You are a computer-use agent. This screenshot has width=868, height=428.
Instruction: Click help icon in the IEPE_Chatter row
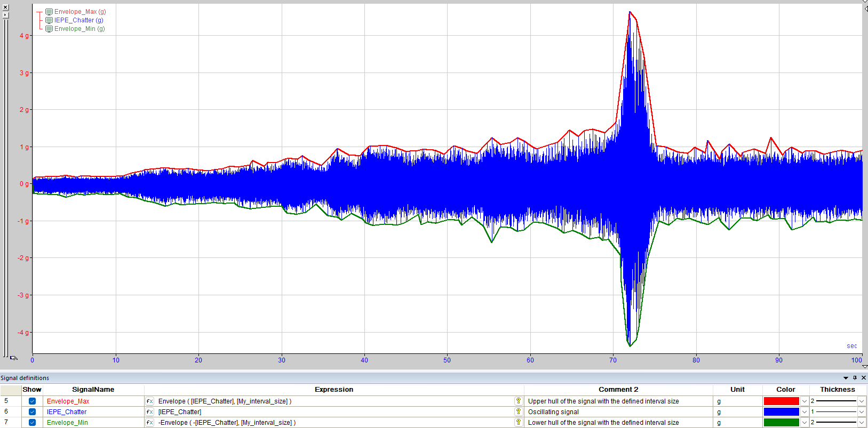tap(518, 411)
